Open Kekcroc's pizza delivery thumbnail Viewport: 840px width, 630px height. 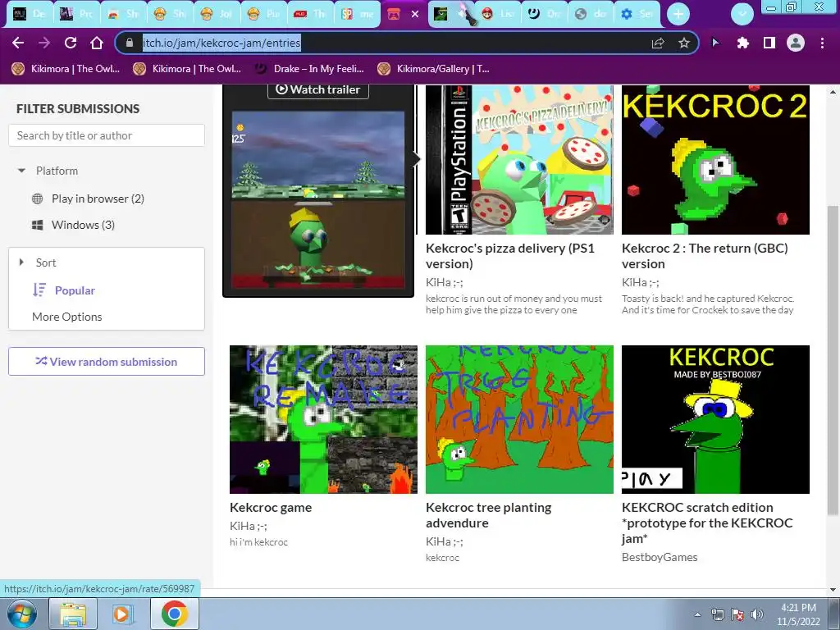pyautogui.click(x=519, y=160)
